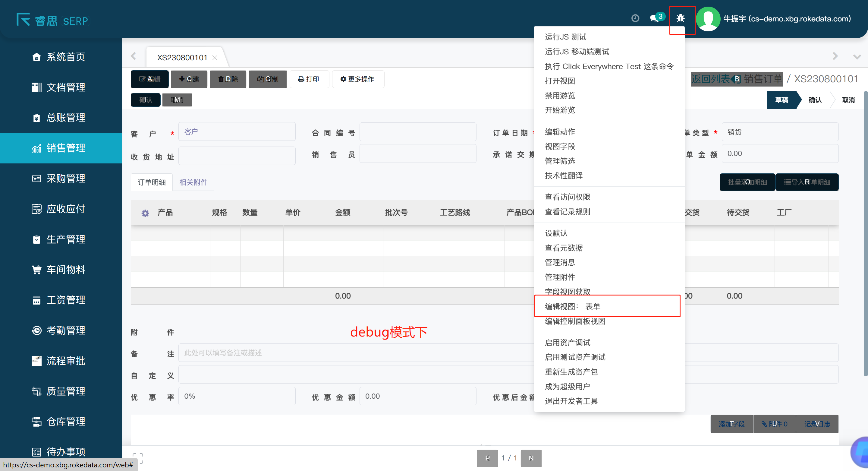Click the gear icon in product table header
This screenshot has height=471, width=868.
[145, 213]
